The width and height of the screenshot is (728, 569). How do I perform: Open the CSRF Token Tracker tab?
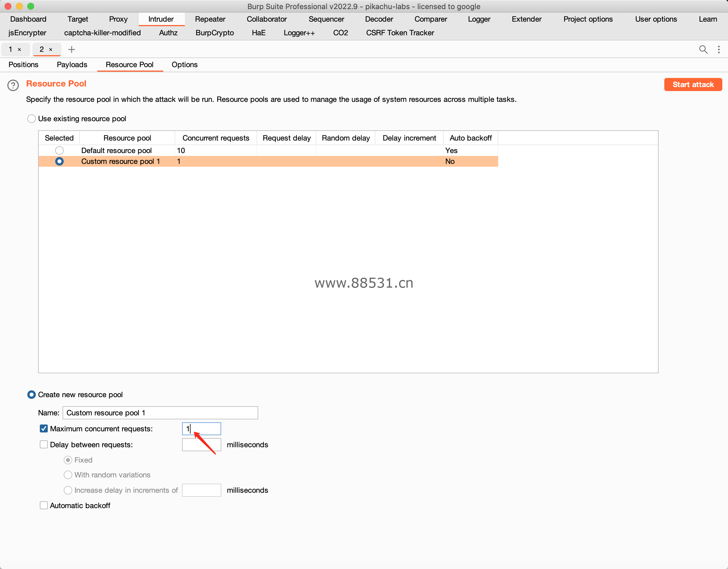[x=400, y=33]
